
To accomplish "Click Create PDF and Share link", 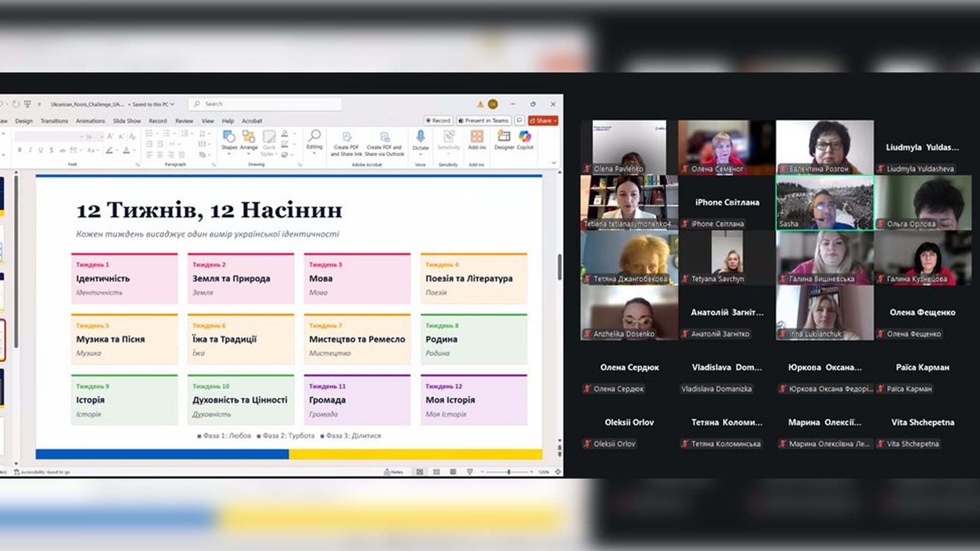I will tap(346, 143).
